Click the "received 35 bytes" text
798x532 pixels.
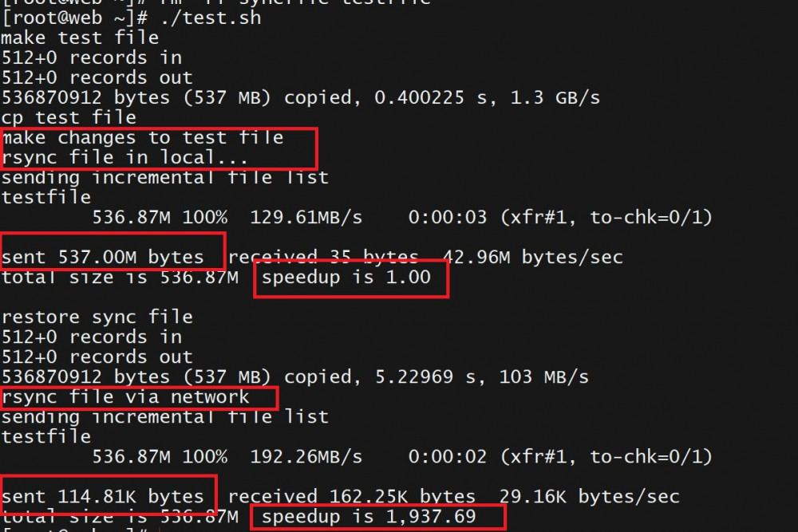point(323,257)
